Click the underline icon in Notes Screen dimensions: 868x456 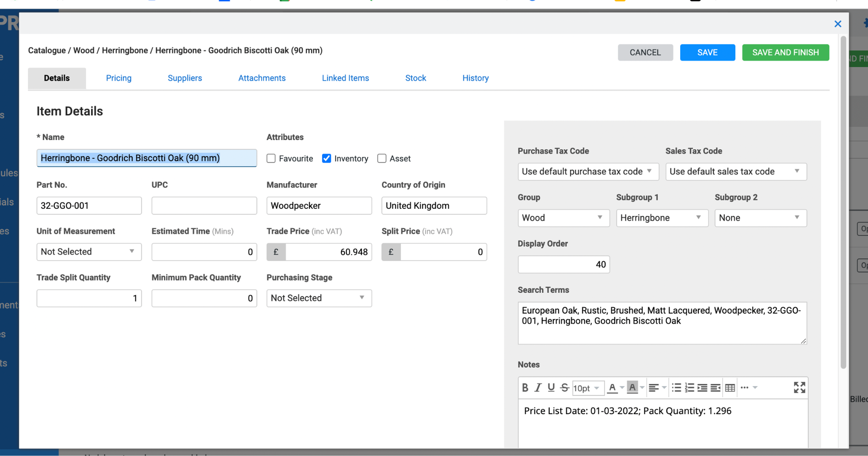551,388
